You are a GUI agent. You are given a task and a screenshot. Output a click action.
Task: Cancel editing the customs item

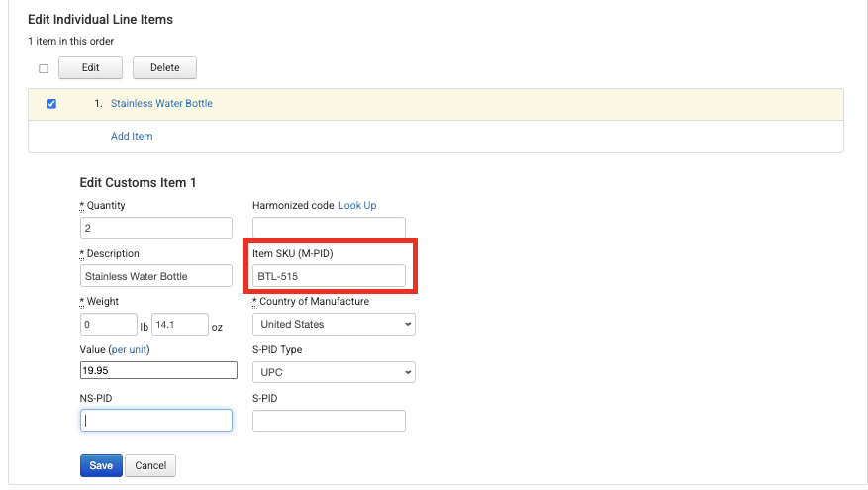(150, 465)
